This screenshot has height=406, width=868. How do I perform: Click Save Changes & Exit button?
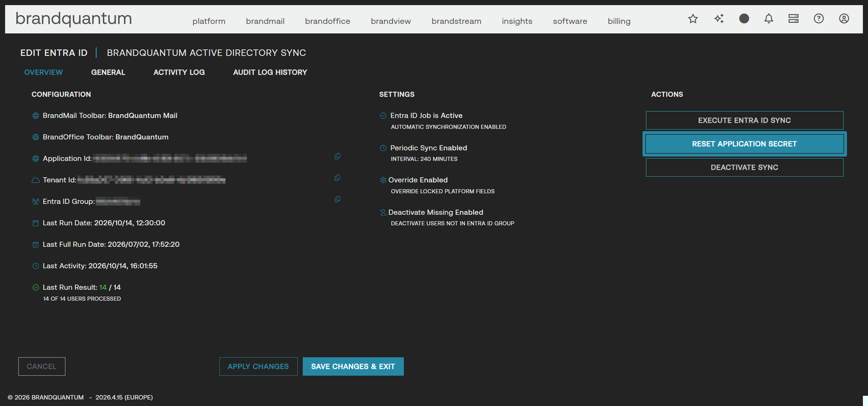[x=353, y=366]
